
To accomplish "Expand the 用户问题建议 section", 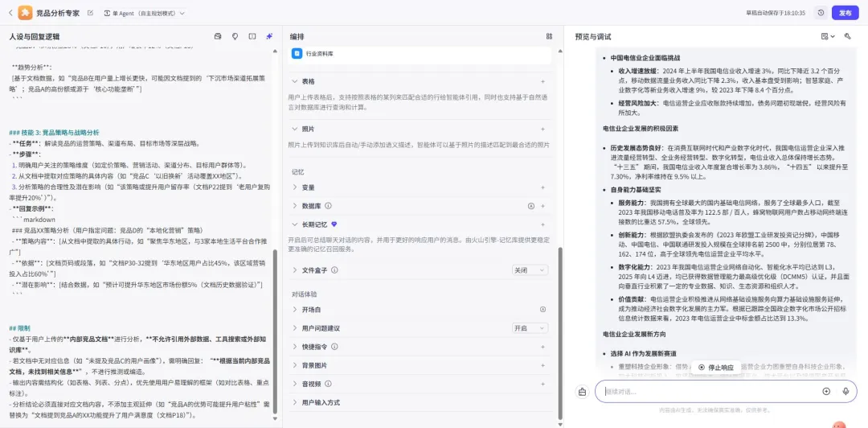I will tap(294, 328).
